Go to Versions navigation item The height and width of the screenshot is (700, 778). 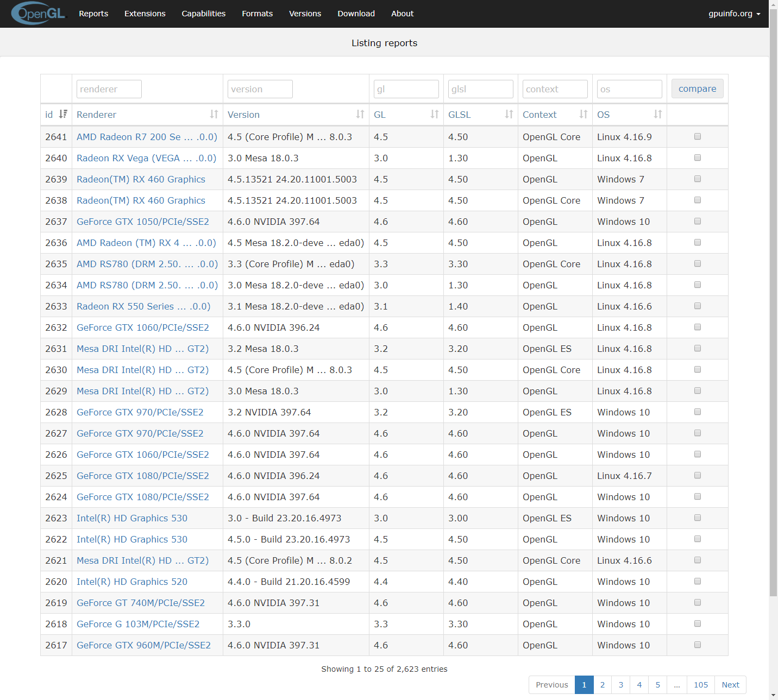pos(305,14)
